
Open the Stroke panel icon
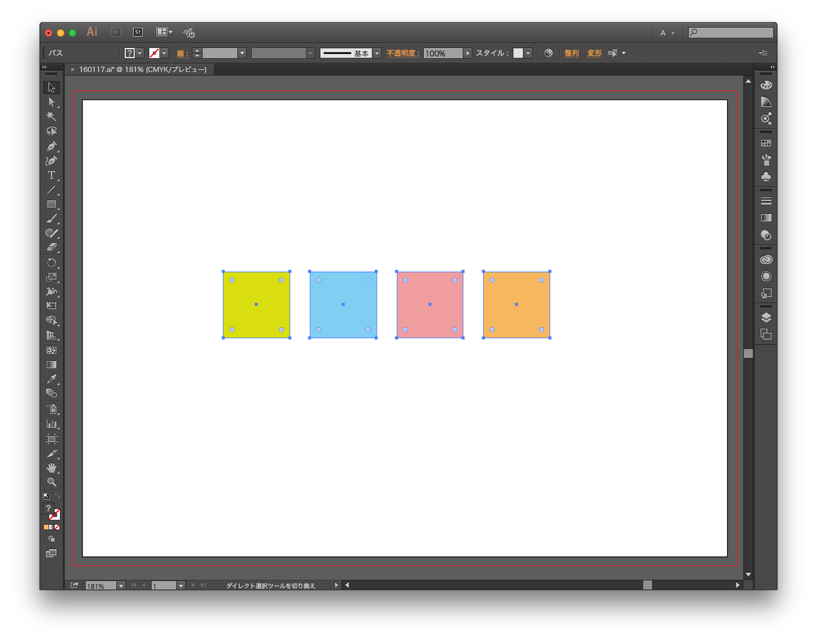[766, 201]
